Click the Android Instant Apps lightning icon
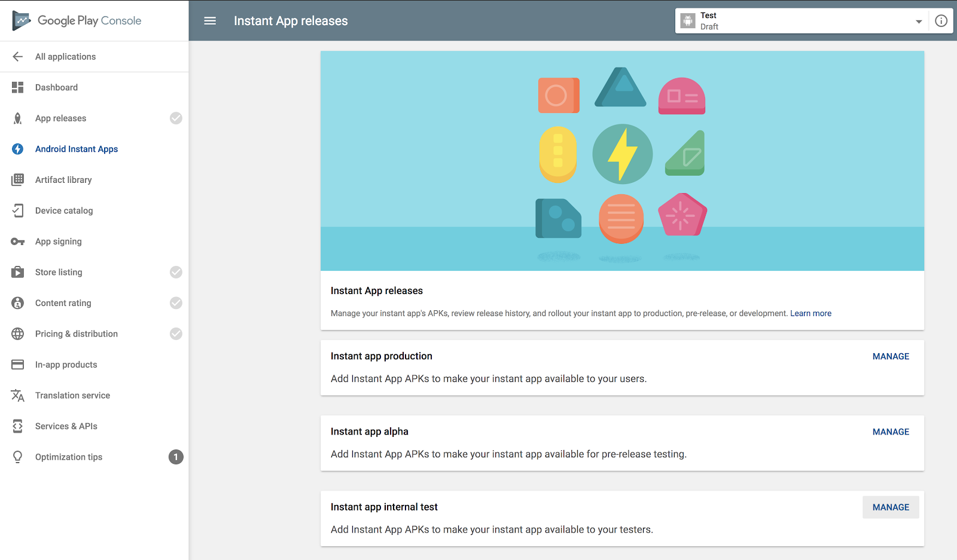The height and width of the screenshot is (560, 957). pyautogui.click(x=18, y=149)
